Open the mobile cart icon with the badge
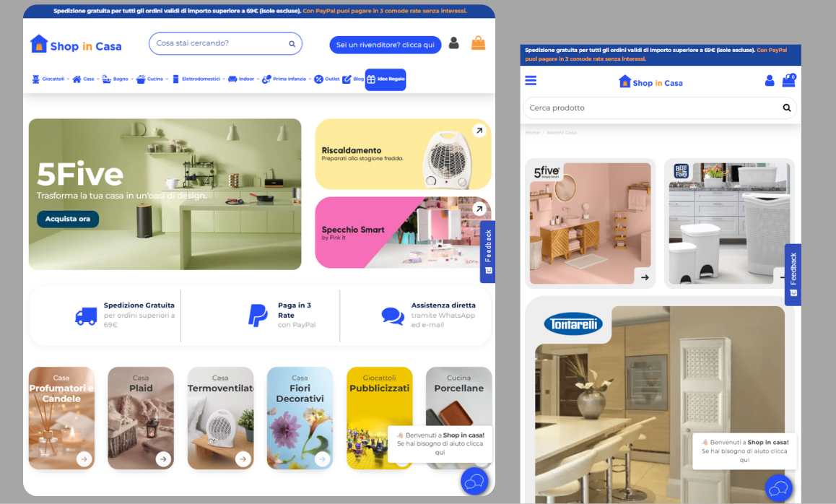The height and width of the screenshot is (504, 836). tap(788, 81)
